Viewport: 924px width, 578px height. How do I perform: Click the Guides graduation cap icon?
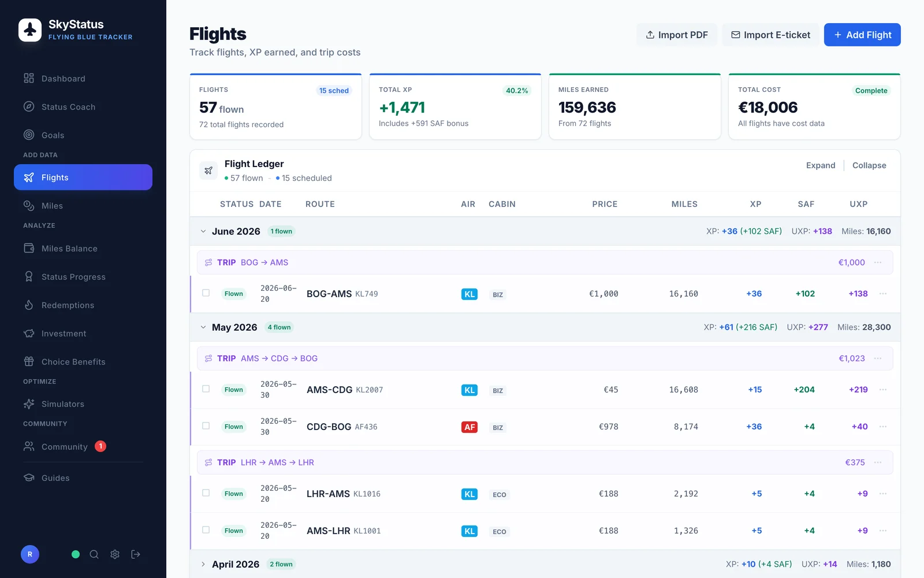(29, 478)
